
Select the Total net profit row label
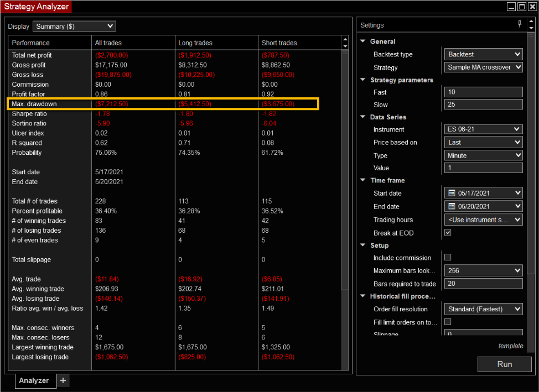tap(32, 55)
